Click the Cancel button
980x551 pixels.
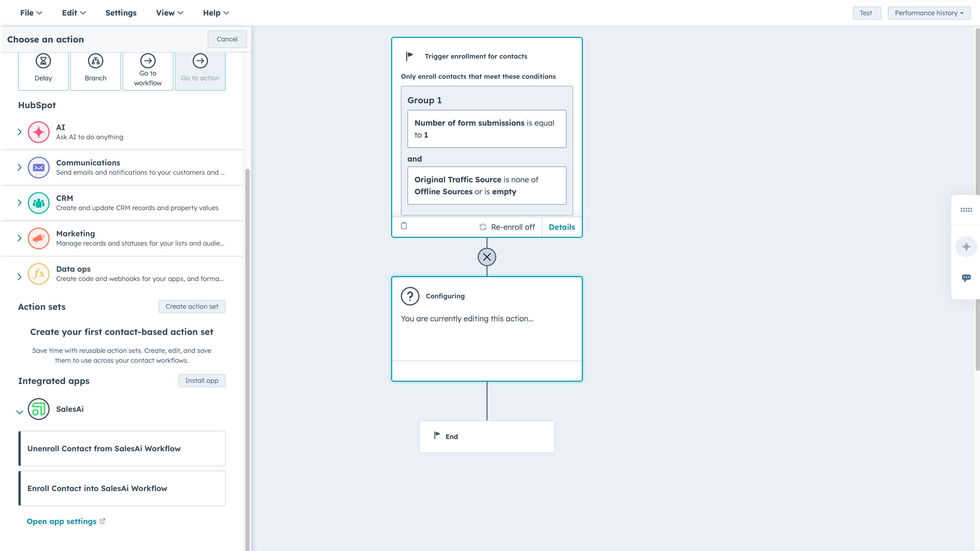tap(227, 39)
